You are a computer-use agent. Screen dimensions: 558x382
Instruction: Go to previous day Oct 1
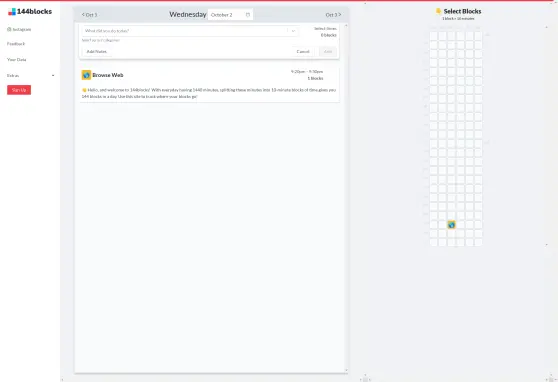click(x=89, y=15)
